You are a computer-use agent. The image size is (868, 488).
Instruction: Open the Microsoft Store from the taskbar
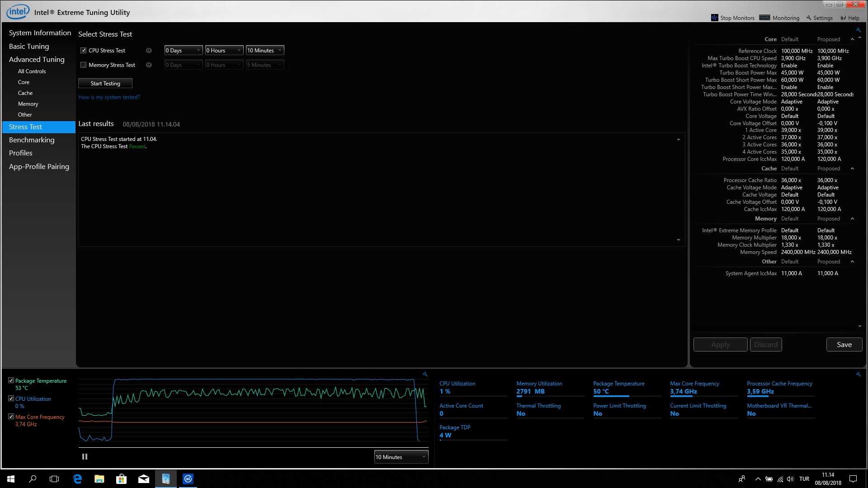122,479
